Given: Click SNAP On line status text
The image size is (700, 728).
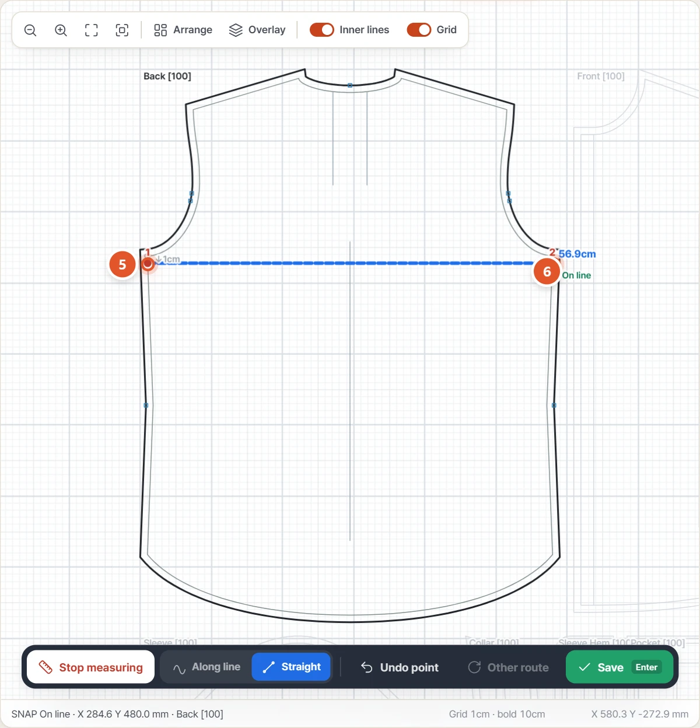Looking at the screenshot, I should [117, 714].
